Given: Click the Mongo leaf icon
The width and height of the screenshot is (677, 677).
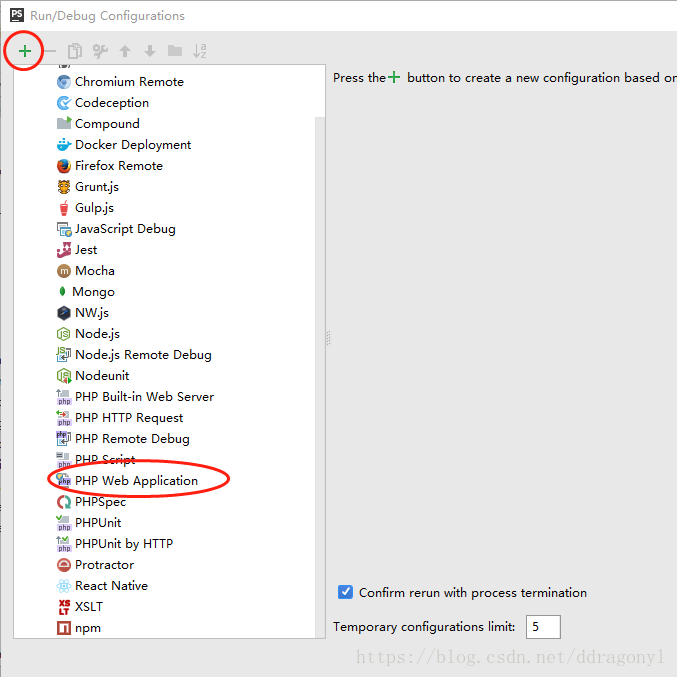Looking at the screenshot, I should (x=62, y=291).
